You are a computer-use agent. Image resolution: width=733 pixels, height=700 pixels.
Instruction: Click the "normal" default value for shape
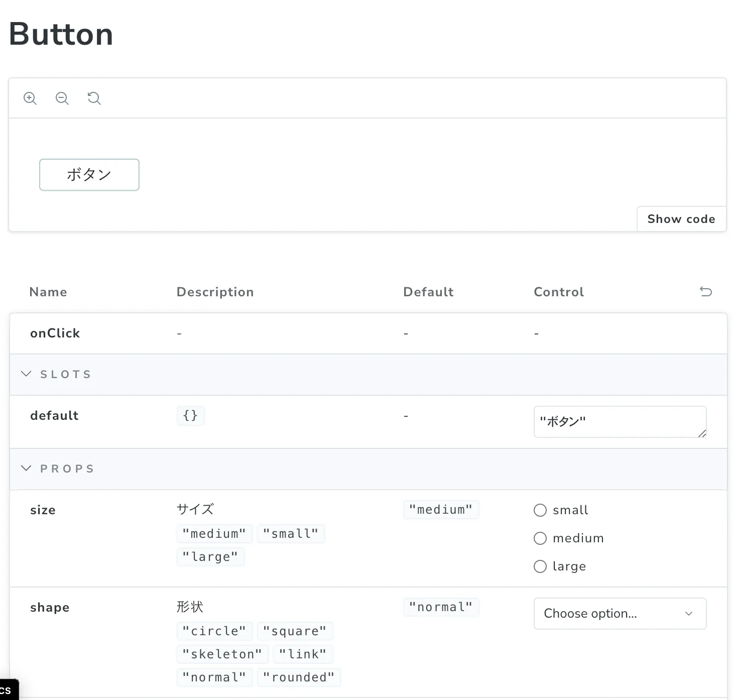click(441, 607)
